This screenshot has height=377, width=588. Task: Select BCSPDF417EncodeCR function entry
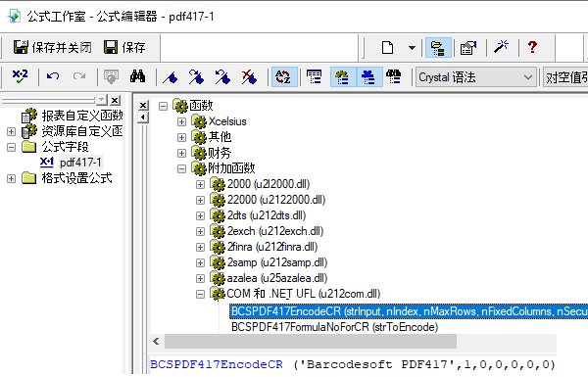(x=409, y=311)
